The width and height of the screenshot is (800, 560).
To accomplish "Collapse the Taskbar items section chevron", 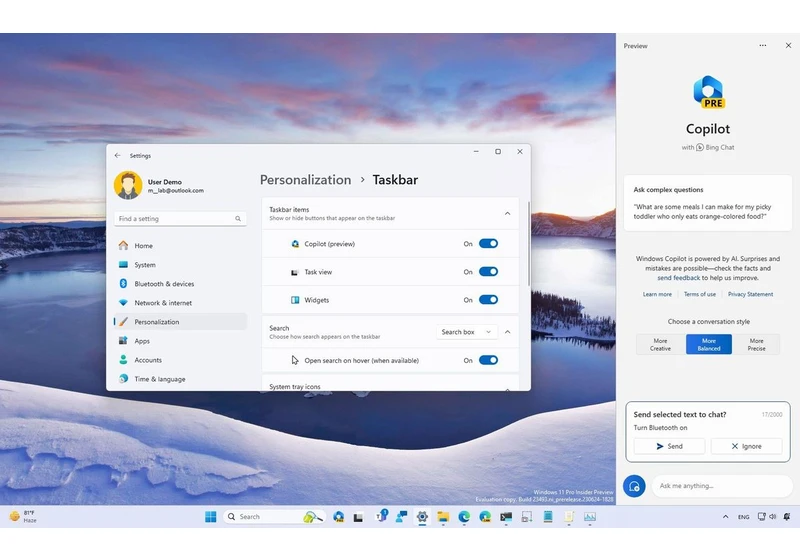I will pyautogui.click(x=507, y=213).
